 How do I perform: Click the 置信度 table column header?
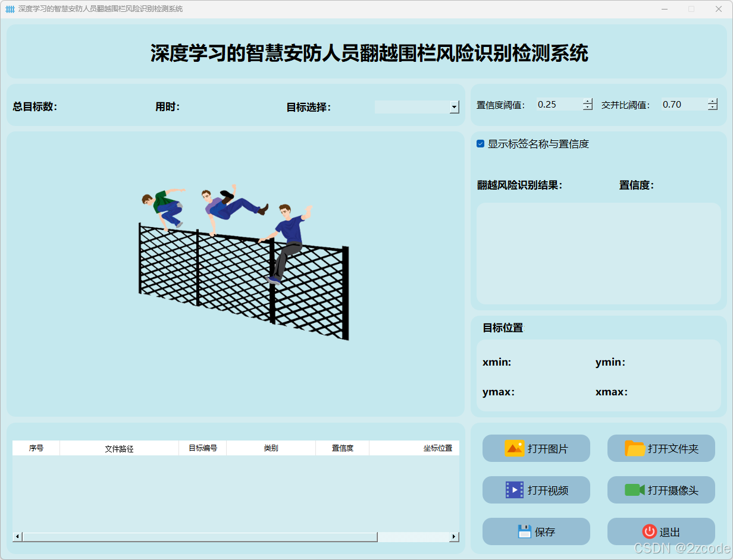(x=343, y=448)
